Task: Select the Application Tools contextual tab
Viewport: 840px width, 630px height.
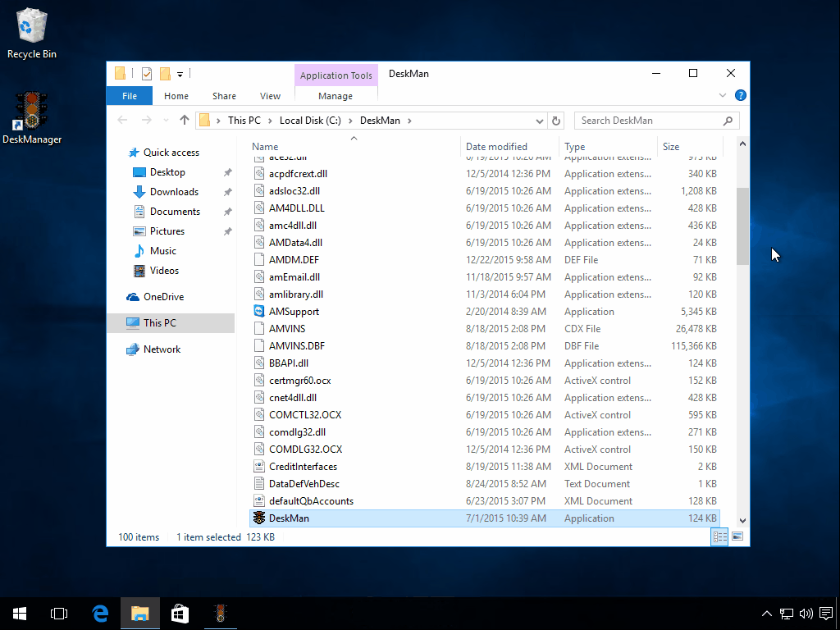Action: click(336, 75)
